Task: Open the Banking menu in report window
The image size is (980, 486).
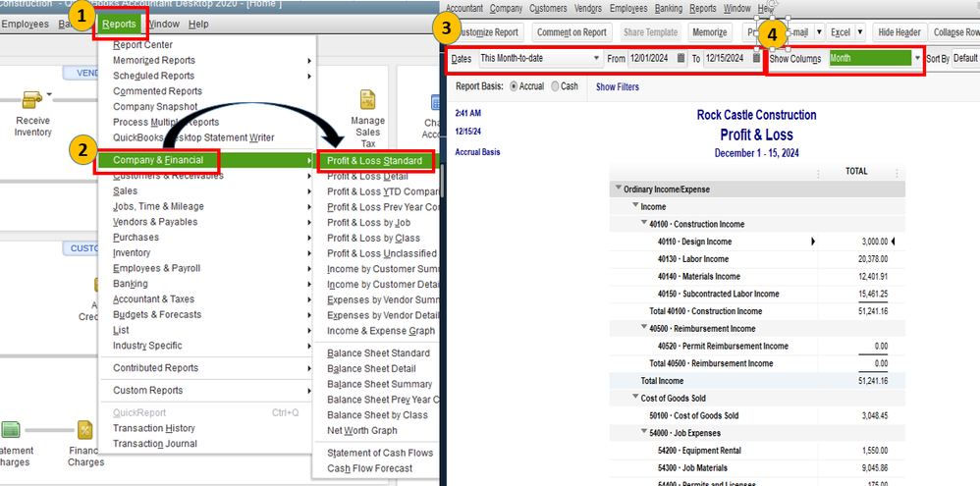Action: (x=668, y=9)
